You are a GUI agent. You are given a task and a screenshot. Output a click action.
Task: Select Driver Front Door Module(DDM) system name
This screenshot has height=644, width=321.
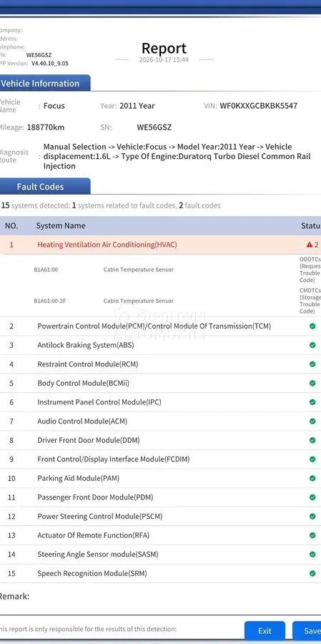89,440
